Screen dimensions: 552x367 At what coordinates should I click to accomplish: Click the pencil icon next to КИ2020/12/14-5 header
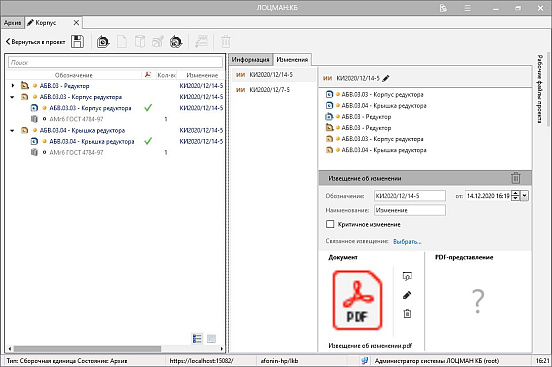pos(386,78)
